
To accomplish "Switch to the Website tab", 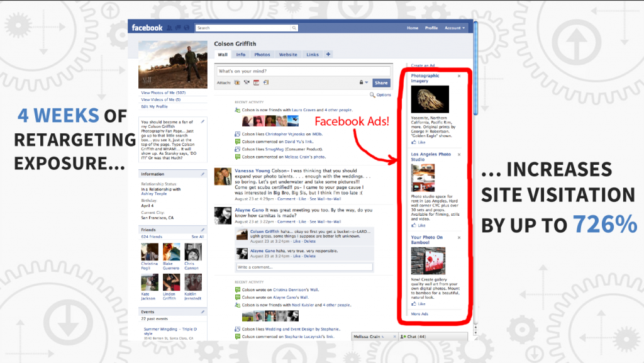I will point(288,55).
